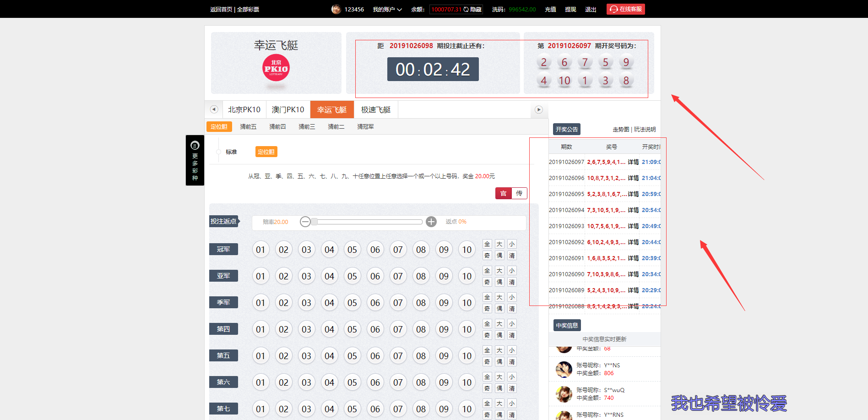868x420 pixels.
Task: Open 详情 for draw 20191026097
Action: tap(633, 162)
